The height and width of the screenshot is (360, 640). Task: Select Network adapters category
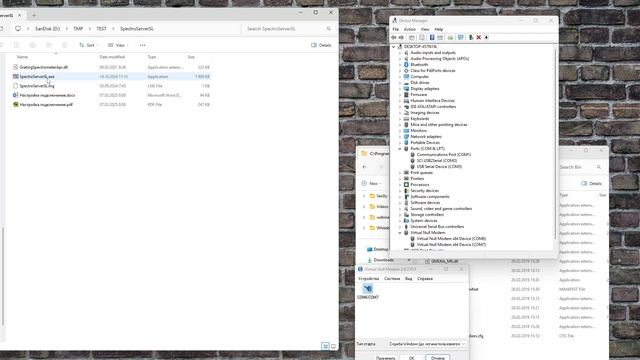[426, 137]
